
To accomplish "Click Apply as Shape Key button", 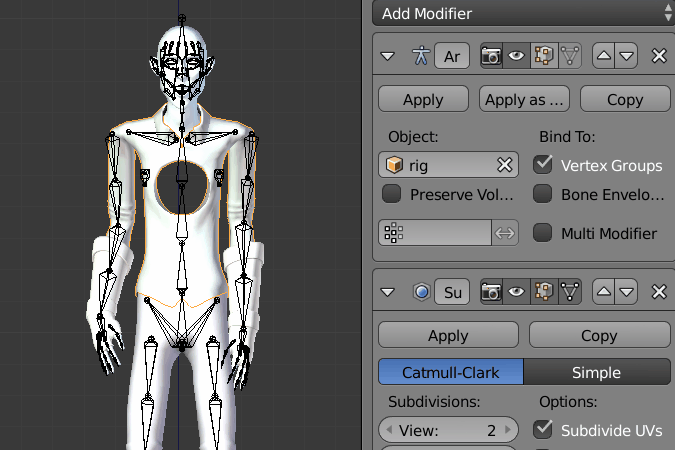I will pyautogui.click(x=524, y=99).
